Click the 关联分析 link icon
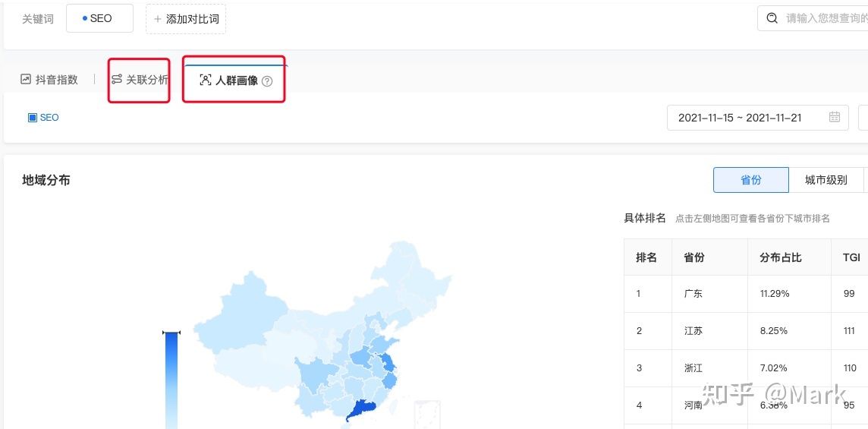 click(116, 79)
